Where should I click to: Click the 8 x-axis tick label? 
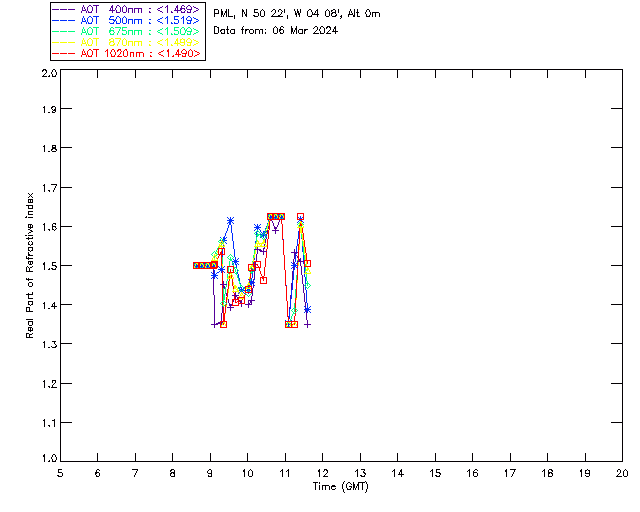pos(173,473)
